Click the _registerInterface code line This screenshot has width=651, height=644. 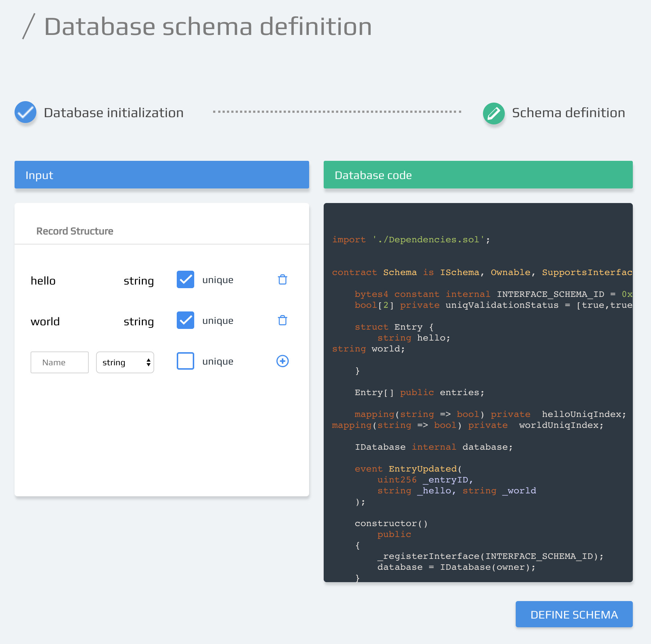tap(491, 556)
